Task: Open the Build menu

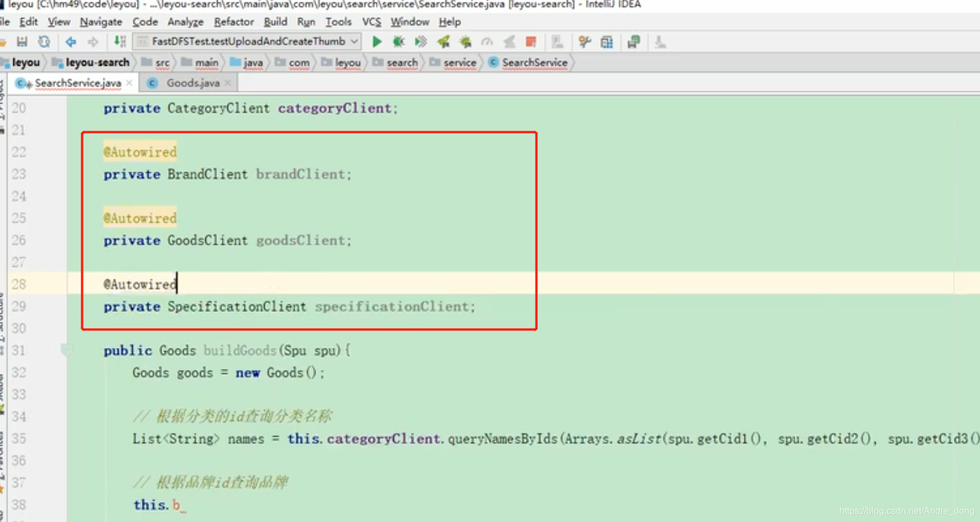Action: tap(276, 22)
